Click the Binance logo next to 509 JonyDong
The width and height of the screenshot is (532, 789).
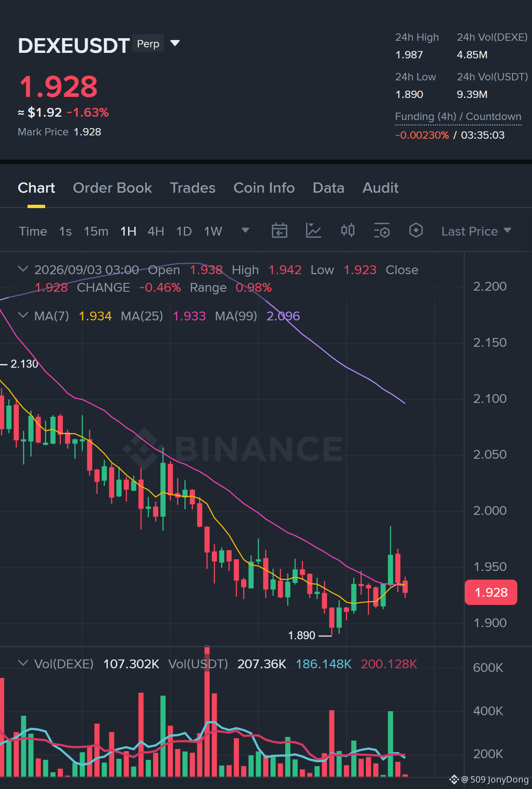point(454,779)
